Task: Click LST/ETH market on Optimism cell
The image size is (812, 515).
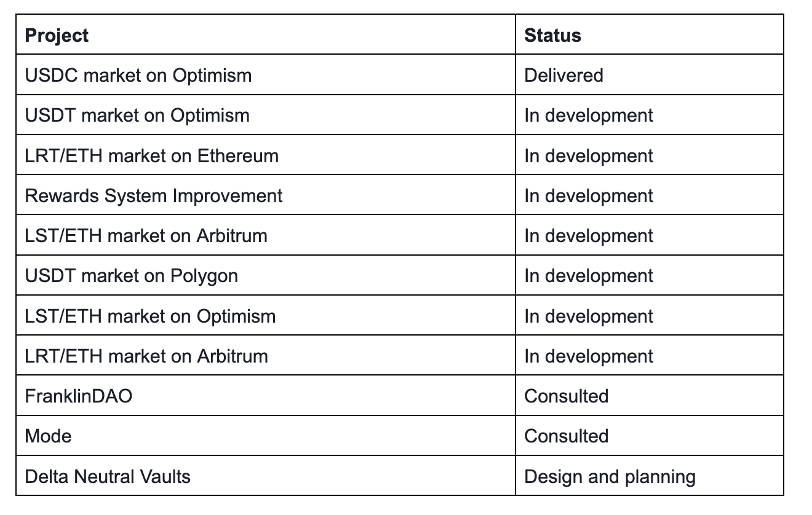Action: pyautogui.click(x=150, y=316)
